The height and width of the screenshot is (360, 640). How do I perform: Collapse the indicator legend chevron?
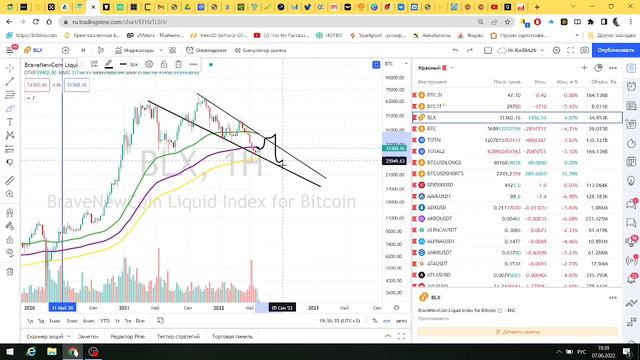30,98
